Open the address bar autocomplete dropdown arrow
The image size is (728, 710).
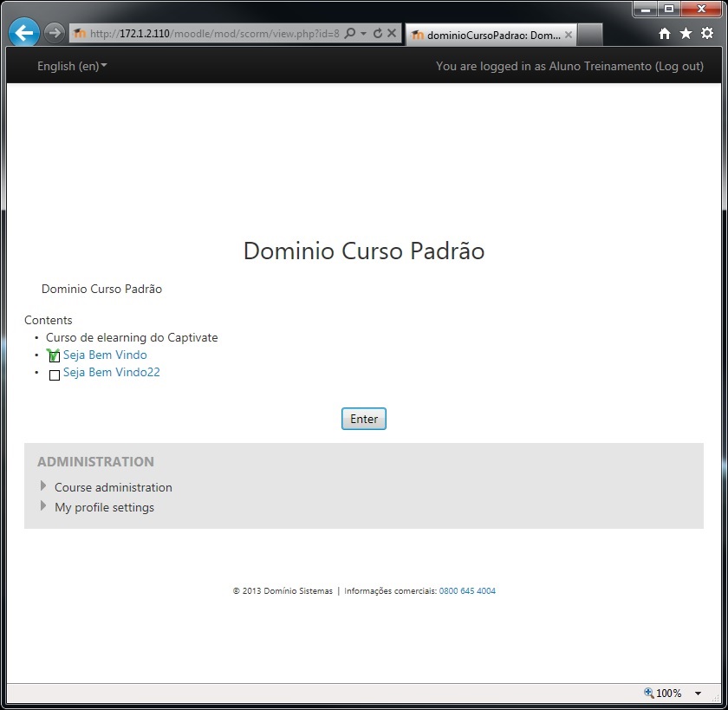click(x=363, y=34)
